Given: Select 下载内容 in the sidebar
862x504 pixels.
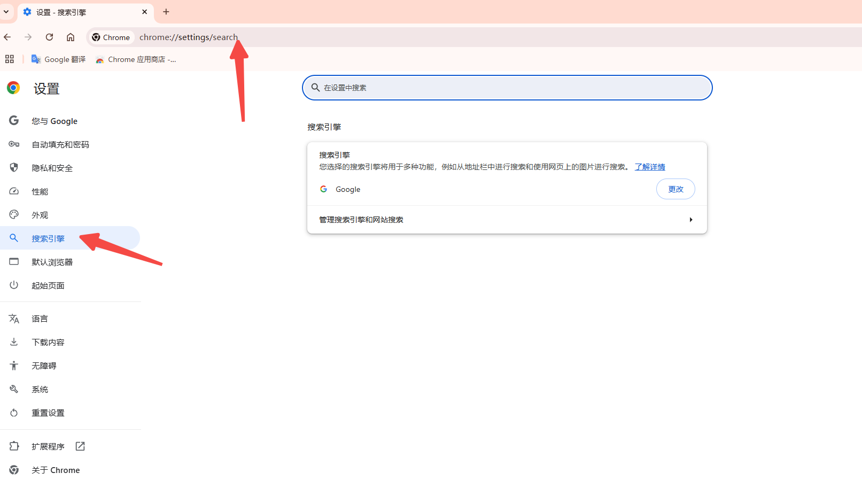Looking at the screenshot, I should (x=48, y=343).
